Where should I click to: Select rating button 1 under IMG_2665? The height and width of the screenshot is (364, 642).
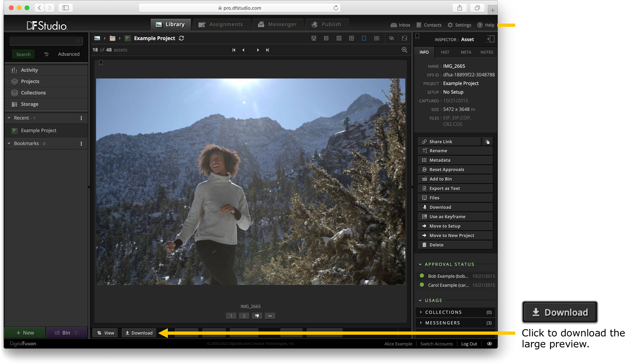point(231,316)
